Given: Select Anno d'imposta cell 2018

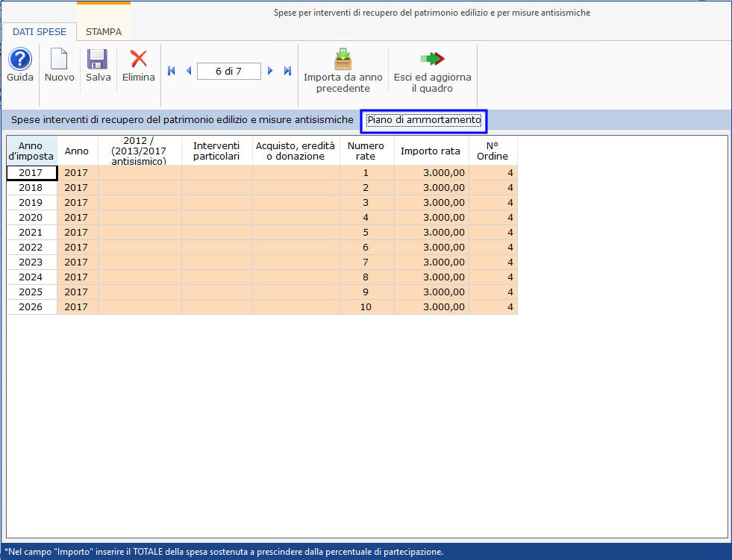Looking at the screenshot, I should (31, 188).
